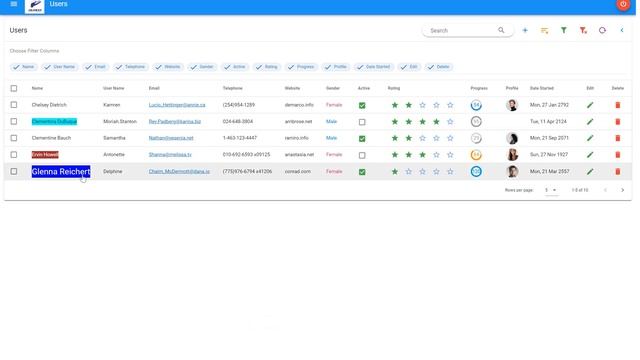Clear filters with red filter icon
The height and width of the screenshot is (360, 640).
583,31
